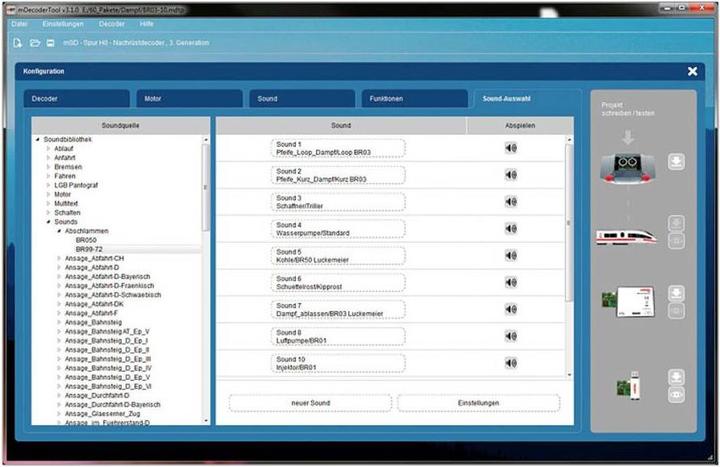Viewport: 720px width, 467px height.
Task: Play the Sound 4 Wasserpumpe speaker icon
Action: coord(510,229)
